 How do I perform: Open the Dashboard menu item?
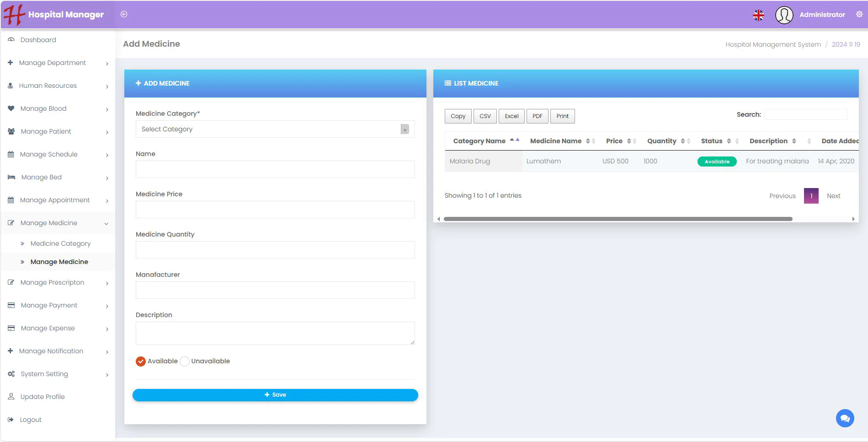[38, 40]
